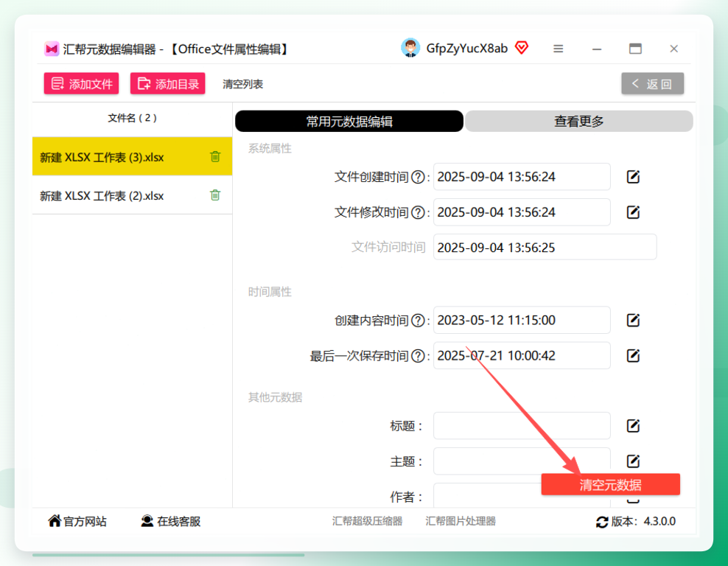728x566 pixels.
Task: Minimize the window
Action: pyautogui.click(x=597, y=49)
